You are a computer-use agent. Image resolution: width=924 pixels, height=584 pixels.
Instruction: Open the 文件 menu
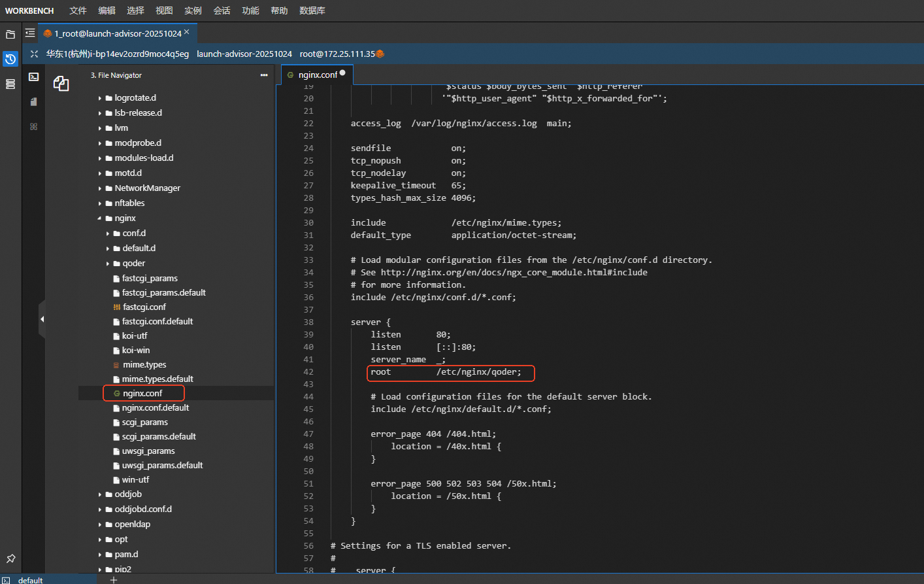click(x=78, y=10)
